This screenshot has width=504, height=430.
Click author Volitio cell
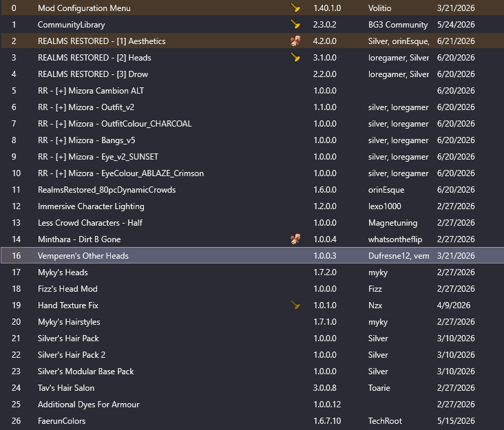point(379,8)
